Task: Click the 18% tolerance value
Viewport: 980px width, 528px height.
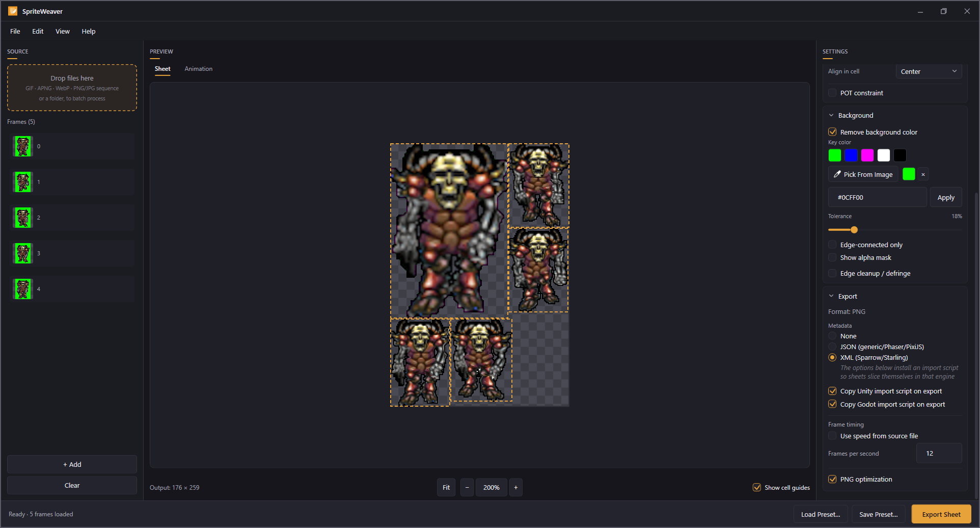Action: [x=957, y=216]
